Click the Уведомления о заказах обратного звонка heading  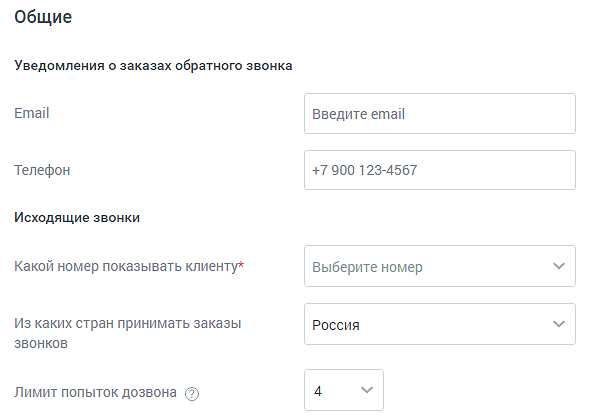153,66
